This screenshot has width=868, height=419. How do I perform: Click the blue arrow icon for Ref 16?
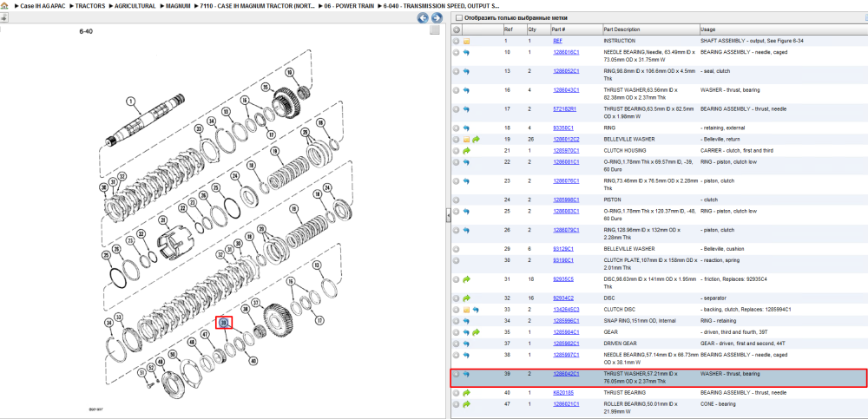tap(466, 90)
